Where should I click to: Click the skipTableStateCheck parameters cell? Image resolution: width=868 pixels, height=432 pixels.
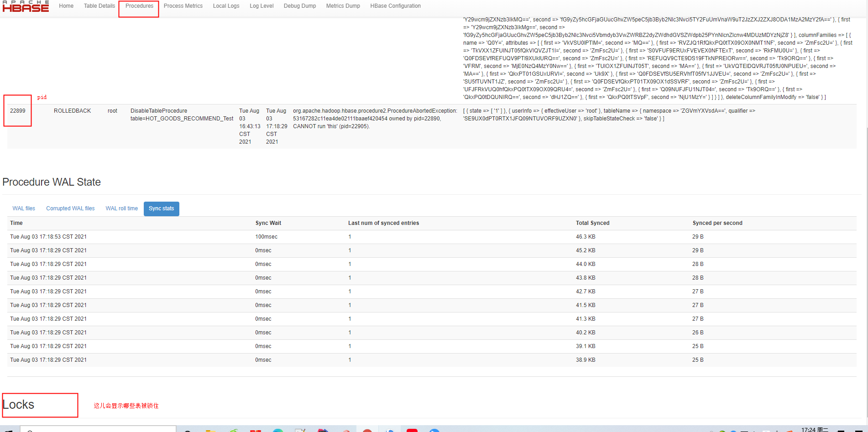coord(609,115)
